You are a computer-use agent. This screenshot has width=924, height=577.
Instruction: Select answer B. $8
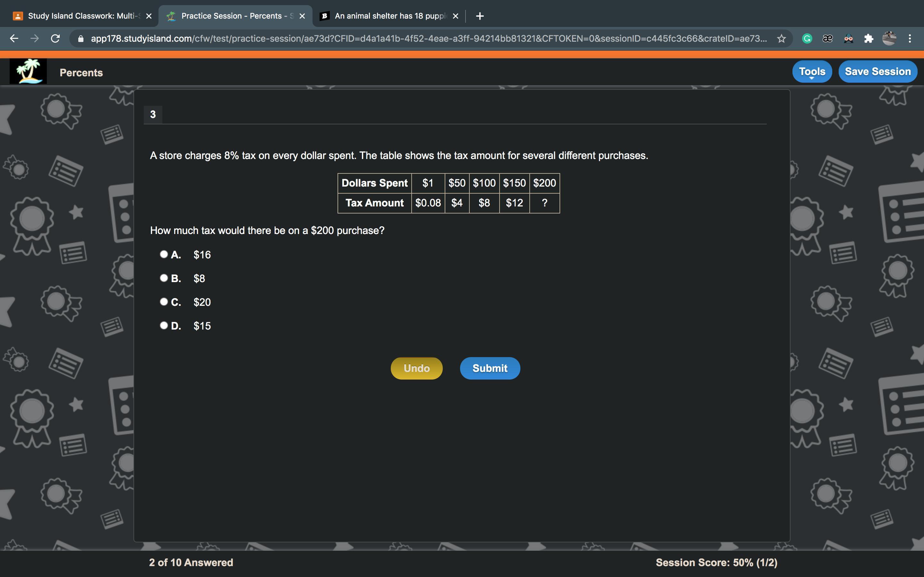[x=164, y=278]
